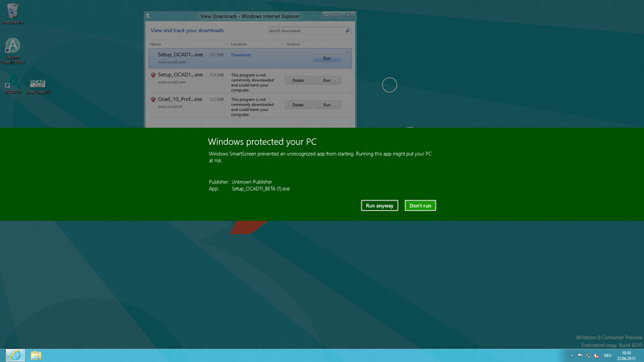The height and width of the screenshot is (362, 644).
Task: Select the Launch Ocad11 BETA shortcut
Action: 13,51
